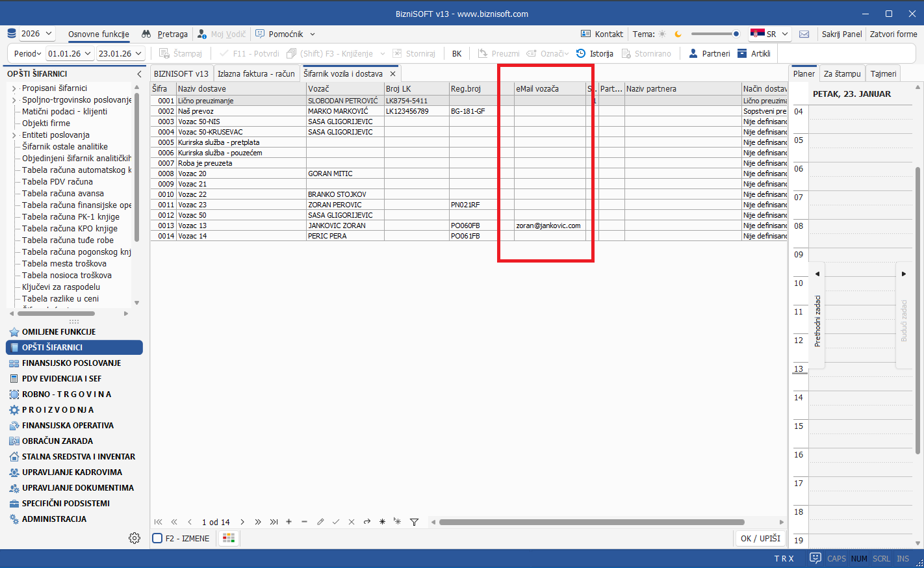Add new record with plus icon
The width and height of the screenshot is (924, 568).
pos(289,522)
